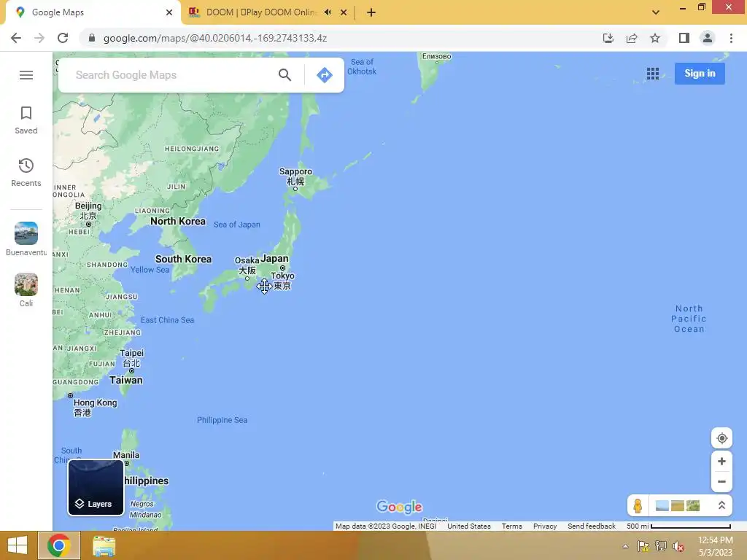Screen dimensions: 747x560
Task: Toggle the 500 mi scale bar units
Action: point(679,526)
